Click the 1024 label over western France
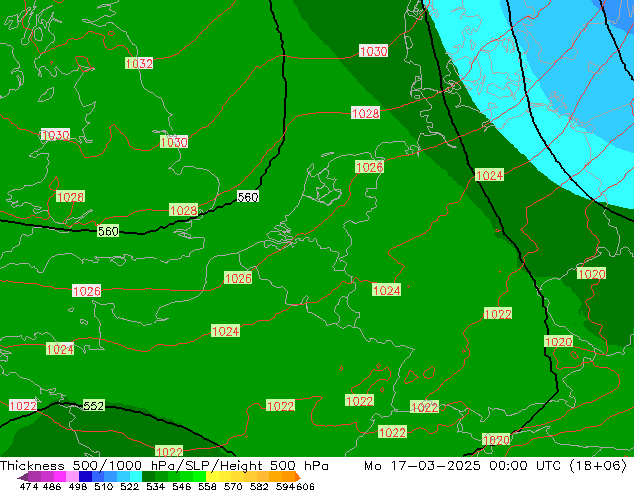Screen dimensions: 634x490 click(x=60, y=349)
